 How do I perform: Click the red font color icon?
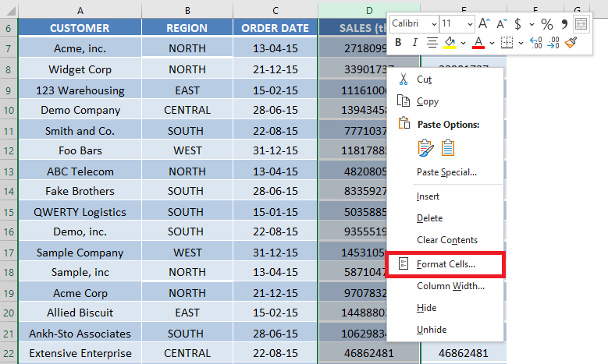pos(478,43)
